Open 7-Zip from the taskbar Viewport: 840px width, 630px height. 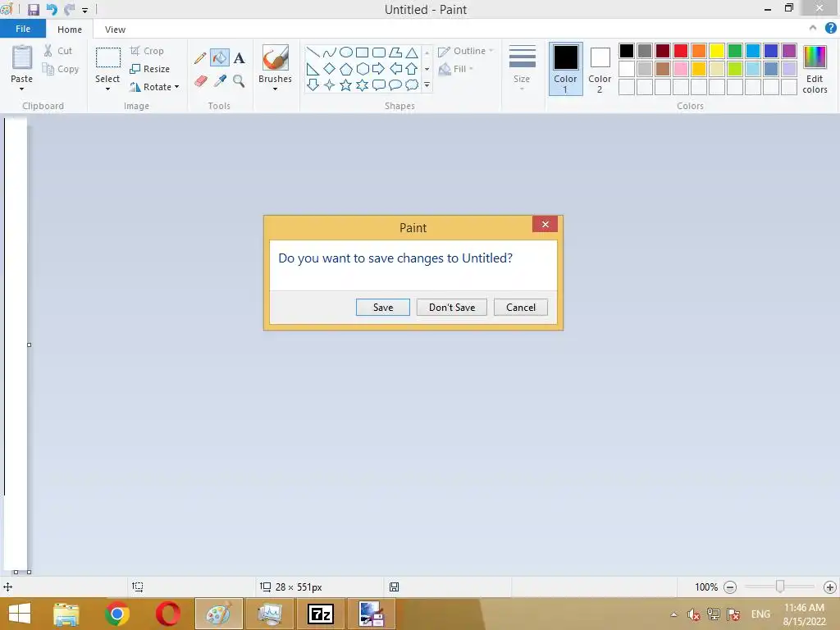pos(321,614)
